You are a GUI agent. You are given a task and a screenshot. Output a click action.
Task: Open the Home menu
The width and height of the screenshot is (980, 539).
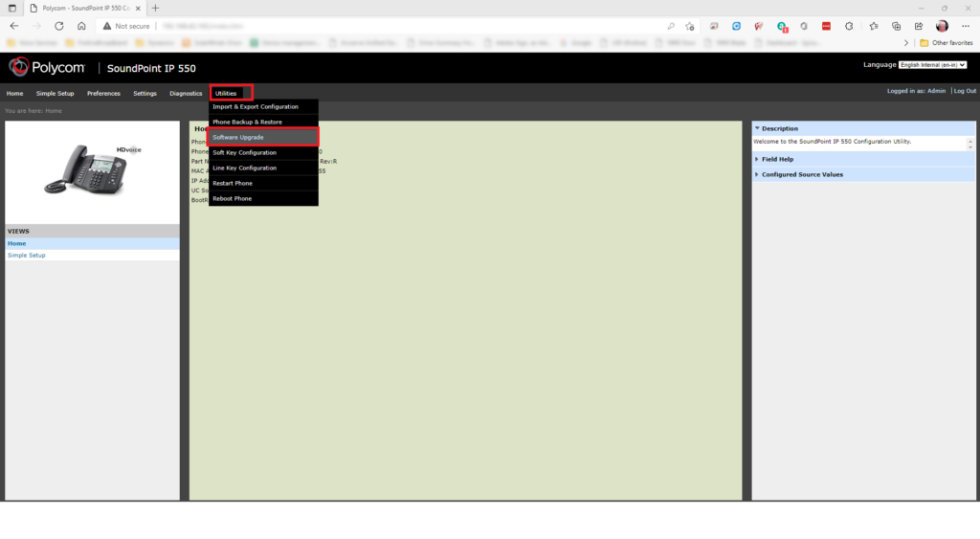[14, 93]
